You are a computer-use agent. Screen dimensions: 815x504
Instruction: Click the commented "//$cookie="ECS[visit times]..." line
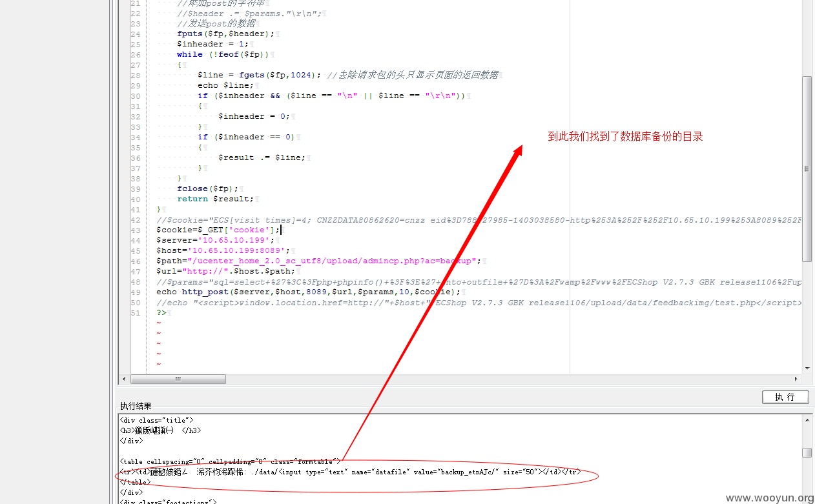click(x=479, y=219)
